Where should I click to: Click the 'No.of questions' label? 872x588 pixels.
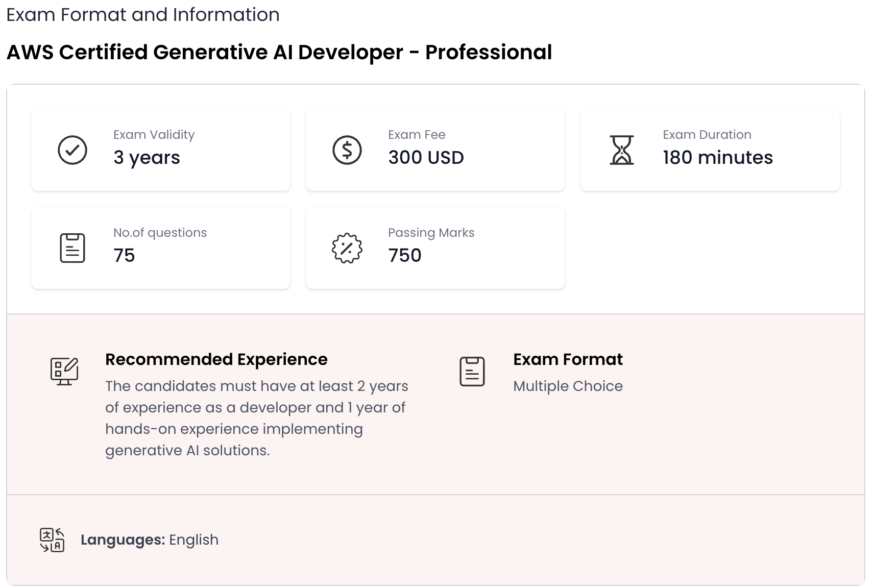(160, 233)
